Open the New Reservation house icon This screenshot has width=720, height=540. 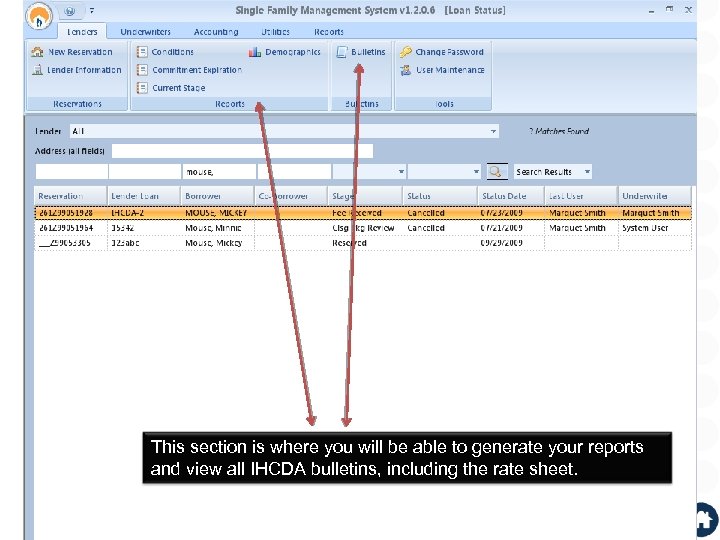click(x=37, y=52)
